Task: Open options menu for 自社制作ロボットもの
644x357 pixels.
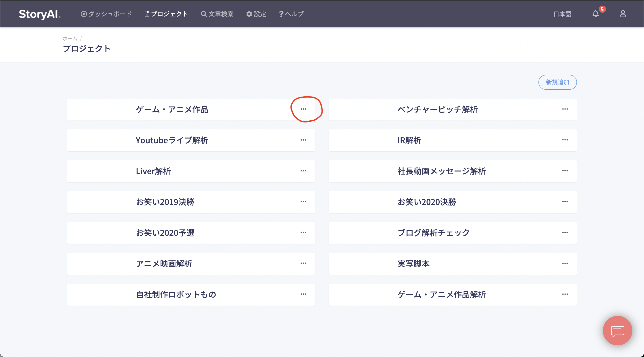Action: click(303, 294)
